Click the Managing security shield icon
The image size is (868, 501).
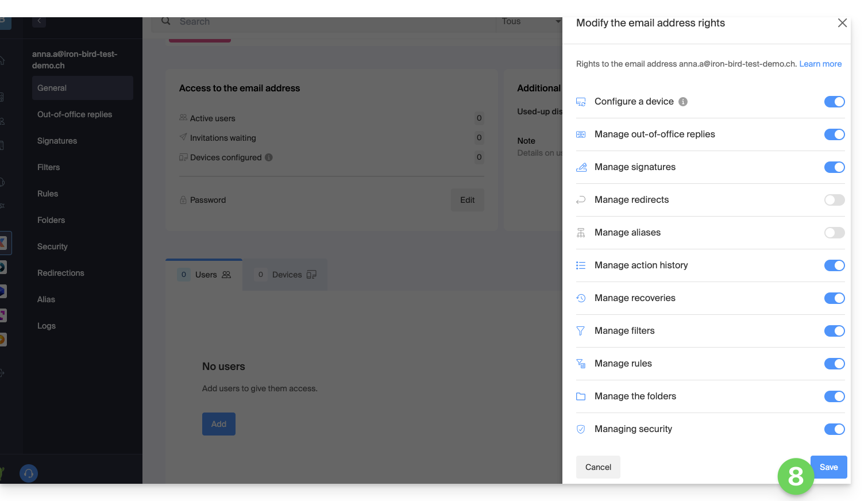pos(581,429)
